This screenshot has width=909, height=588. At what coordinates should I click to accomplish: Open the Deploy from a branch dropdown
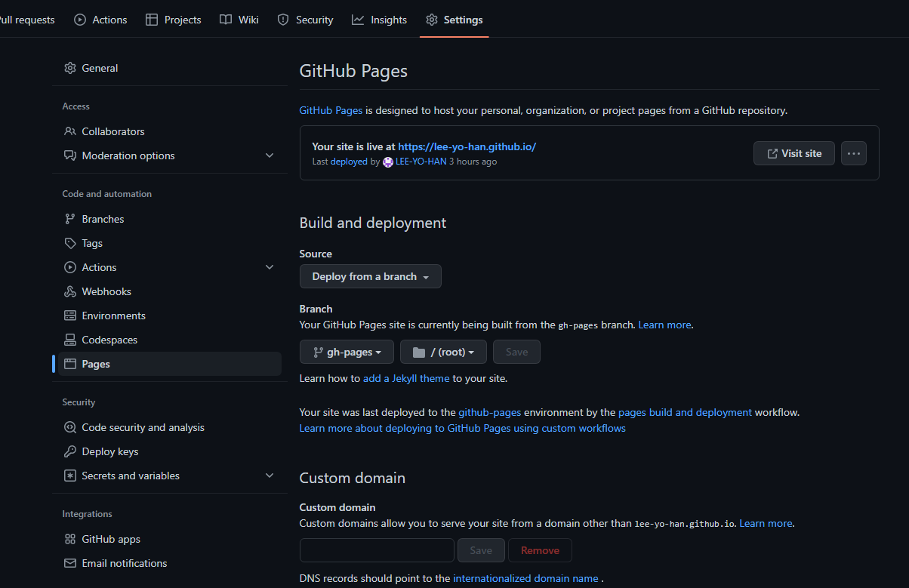pos(371,276)
